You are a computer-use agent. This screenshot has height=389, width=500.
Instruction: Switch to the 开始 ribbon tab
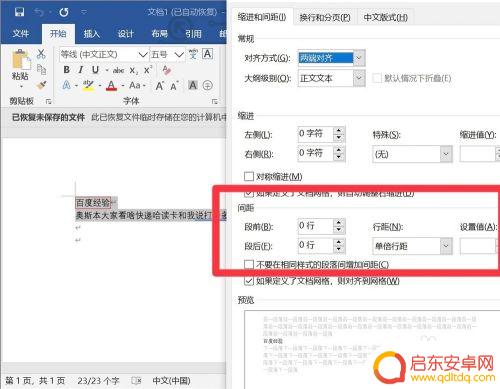coord(58,33)
